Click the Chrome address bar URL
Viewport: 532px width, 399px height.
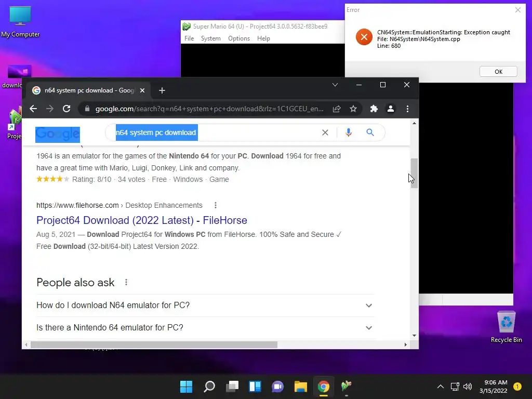coord(209,109)
